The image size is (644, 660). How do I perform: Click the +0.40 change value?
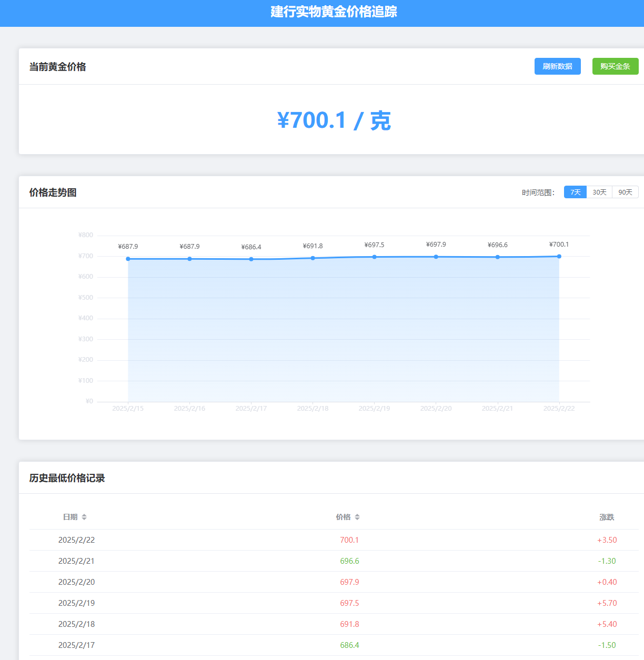pyautogui.click(x=607, y=582)
